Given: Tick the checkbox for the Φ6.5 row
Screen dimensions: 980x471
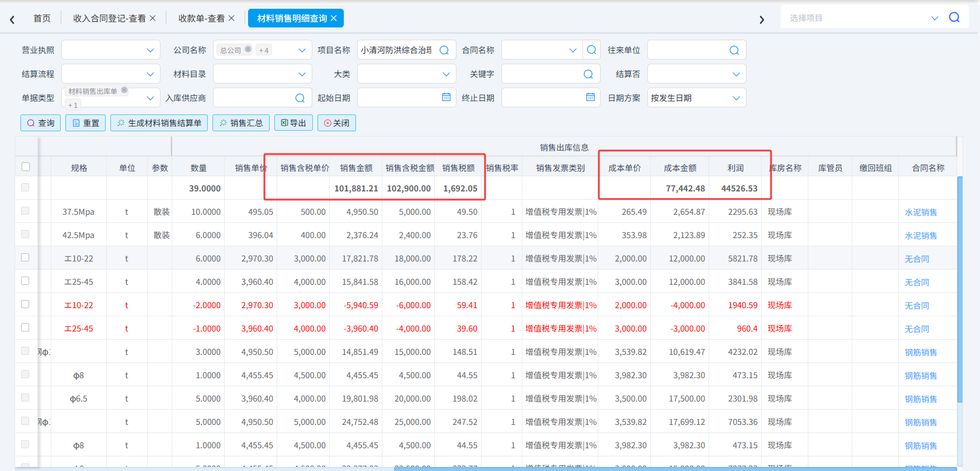Looking at the screenshot, I should pyautogui.click(x=25, y=397).
